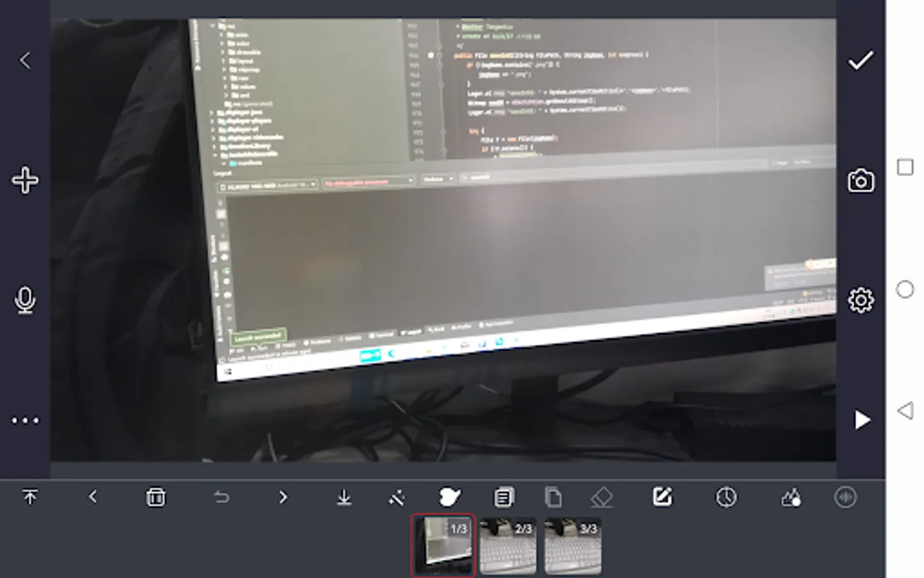This screenshot has height=578, width=924.
Task: Select the magic wand tool
Action: pos(397,497)
